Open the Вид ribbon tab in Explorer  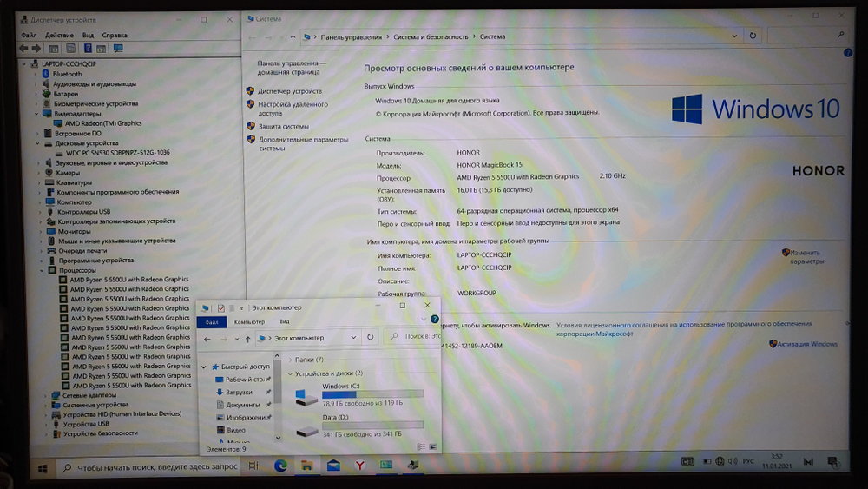coord(284,321)
